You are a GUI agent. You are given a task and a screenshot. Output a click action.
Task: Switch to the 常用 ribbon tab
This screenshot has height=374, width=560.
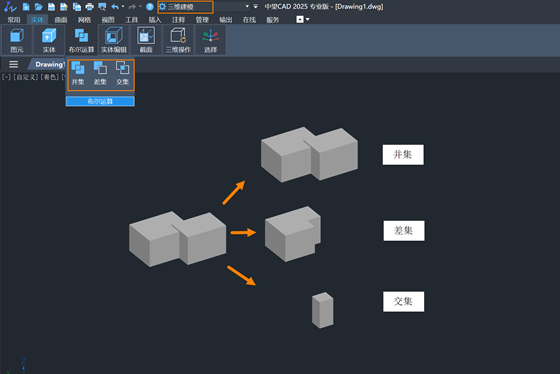(14, 20)
